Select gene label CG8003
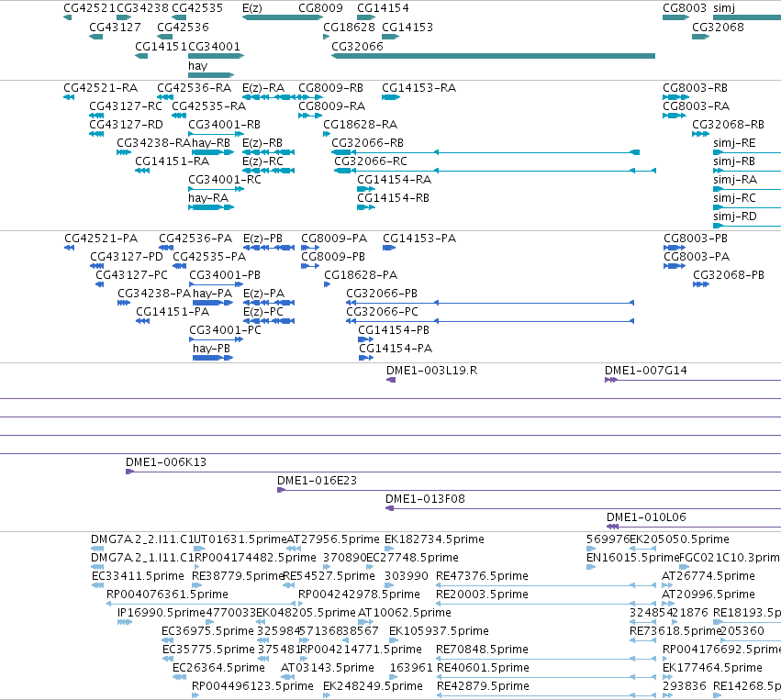 (x=685, y=8)
